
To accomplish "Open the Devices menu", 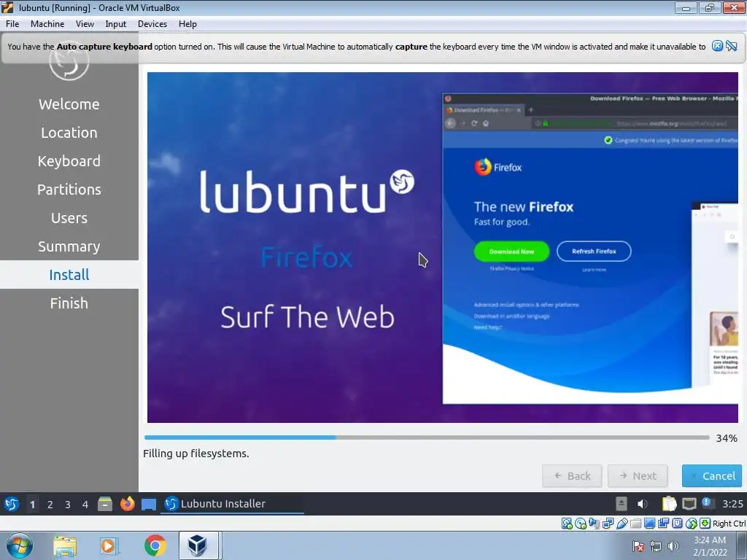I will (152, 24).
